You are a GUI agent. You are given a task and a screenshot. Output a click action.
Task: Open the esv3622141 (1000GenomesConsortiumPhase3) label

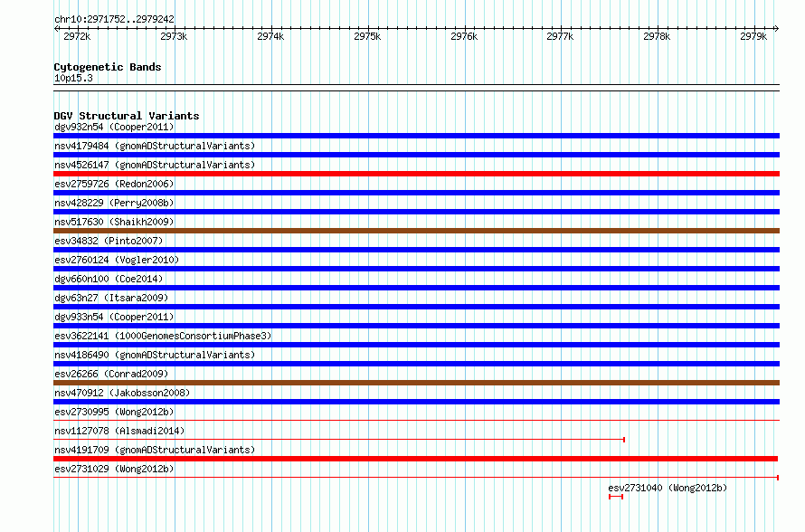click(x=163, y=336)
